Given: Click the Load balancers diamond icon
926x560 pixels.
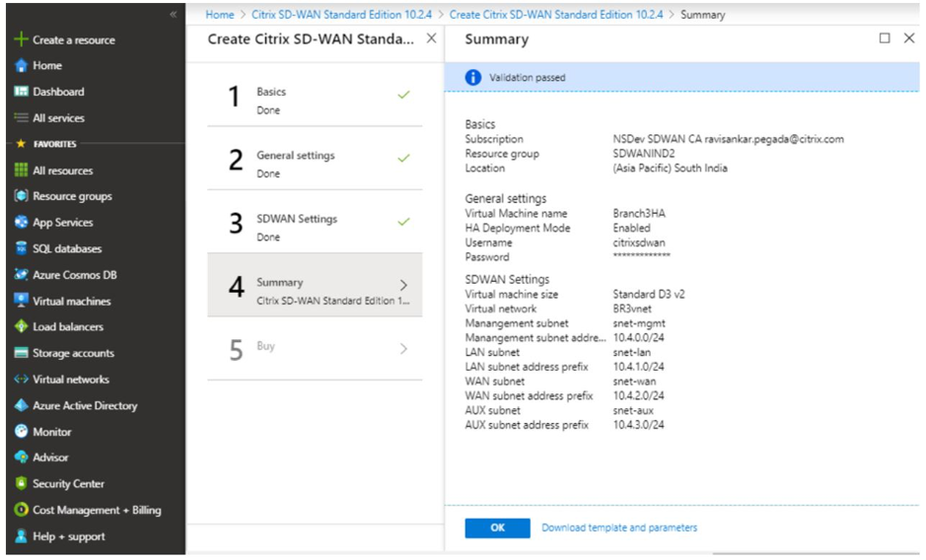Looking at the screenshot, I should coord(22,326).
